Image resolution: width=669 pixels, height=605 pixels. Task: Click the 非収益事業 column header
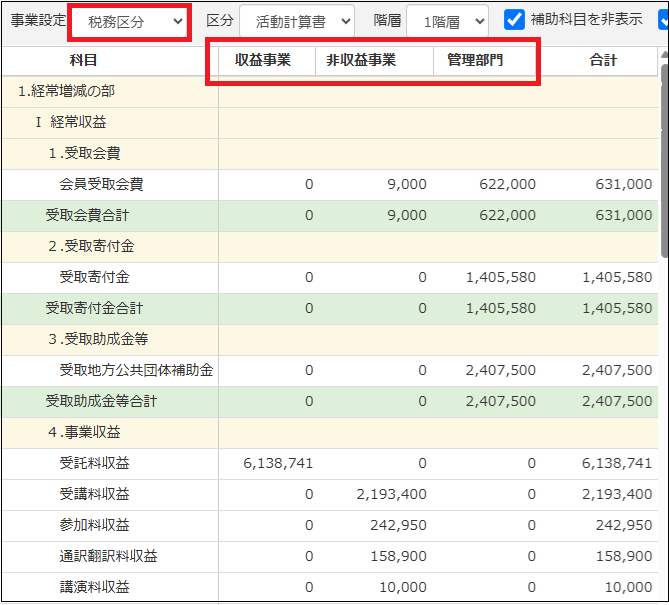click(361, 60)
